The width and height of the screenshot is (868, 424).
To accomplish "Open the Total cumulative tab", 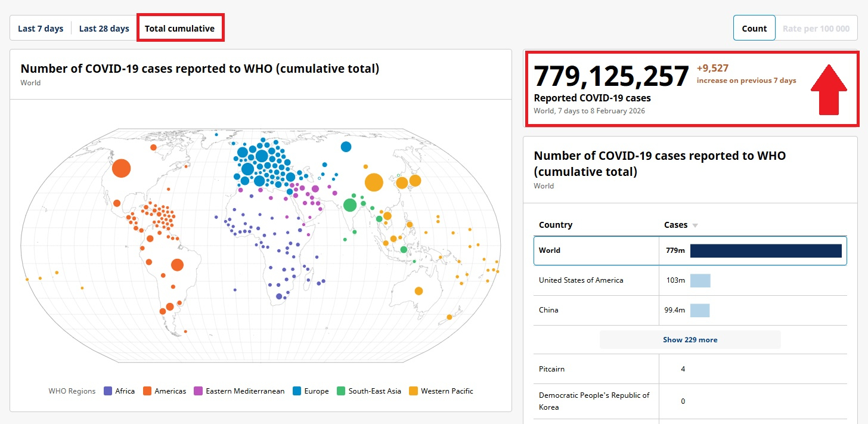I will tap(179, 28).
